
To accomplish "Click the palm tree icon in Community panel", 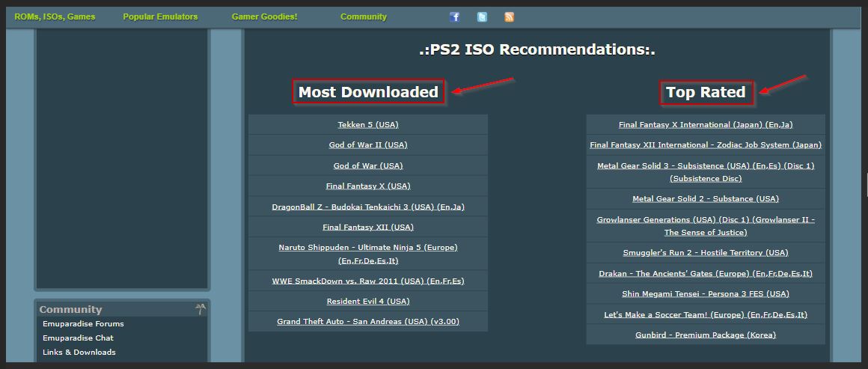I will [200, 309].
